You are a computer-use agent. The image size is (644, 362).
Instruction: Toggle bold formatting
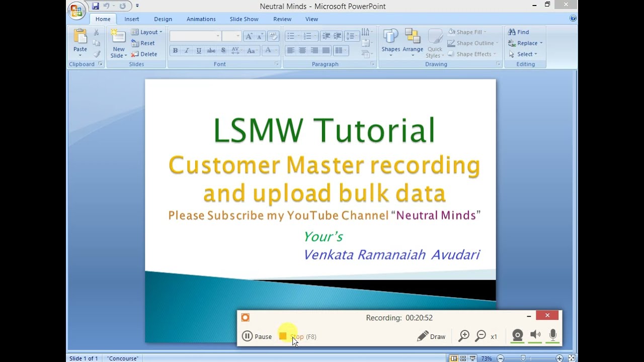coord(175,50)
